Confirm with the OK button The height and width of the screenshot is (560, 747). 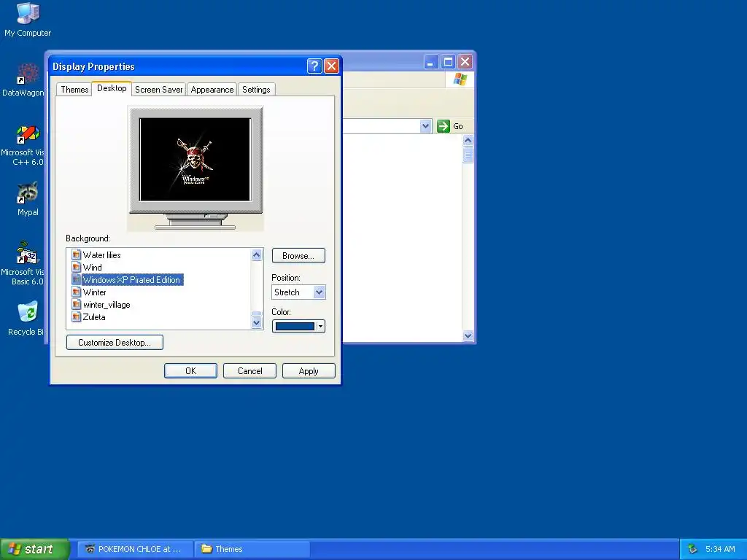click(x=190, y=371)
